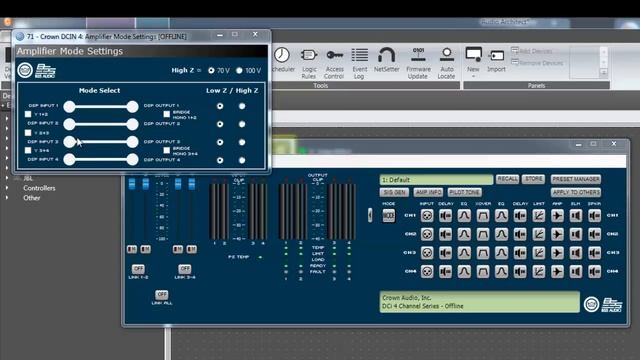Enable the Y 2+3 input checkbox
Image resolution: width=640 pixels, height=360 pixels.
tap(28, 133)
